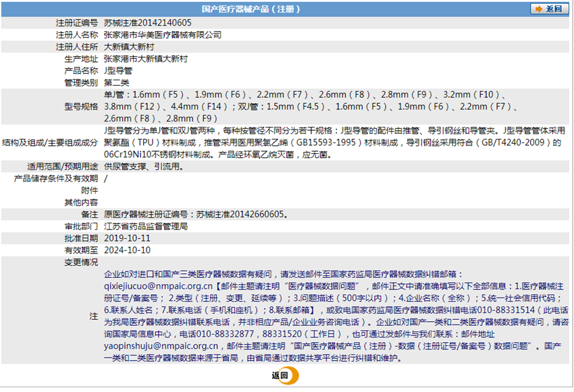The height and width of the screenshot is (392, 574).
Task: Click the 批准日期 label
Action: pos(81,238)
